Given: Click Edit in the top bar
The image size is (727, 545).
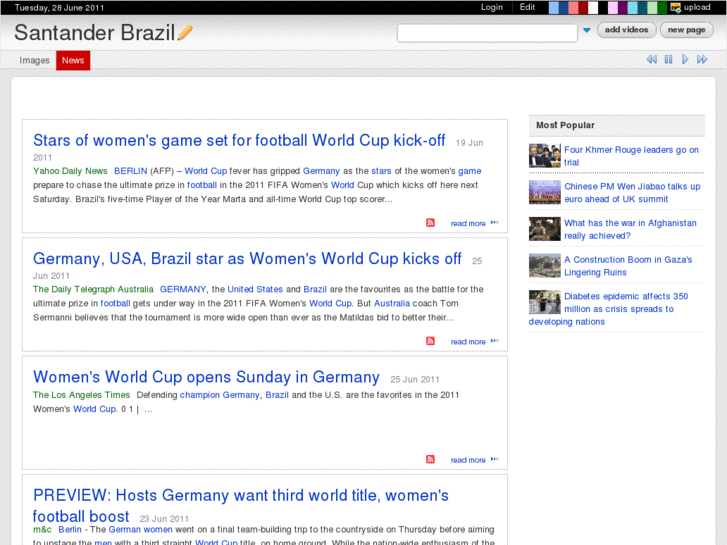Looking at the screenshot, I should click(x=527, y=7).
